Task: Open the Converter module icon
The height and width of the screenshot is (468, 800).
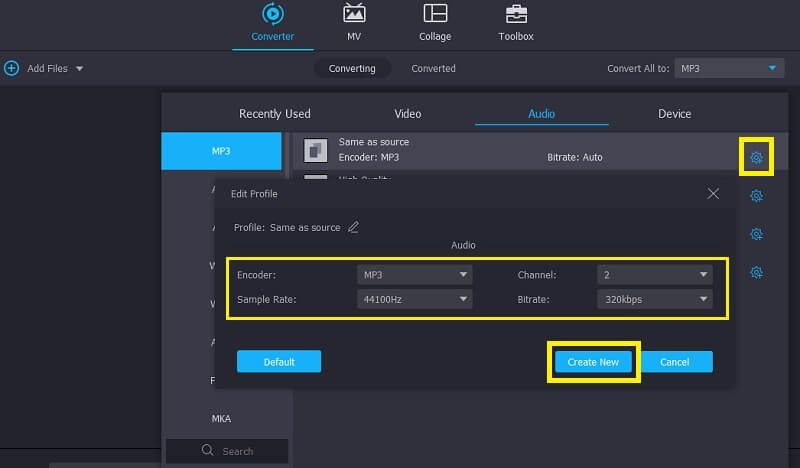Action: pos(272,14)
